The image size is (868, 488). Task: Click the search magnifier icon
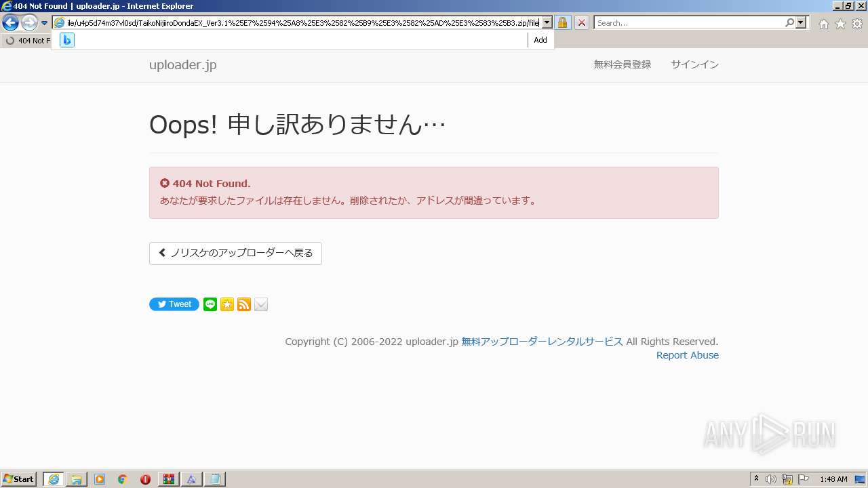click(x=789, y=23)
